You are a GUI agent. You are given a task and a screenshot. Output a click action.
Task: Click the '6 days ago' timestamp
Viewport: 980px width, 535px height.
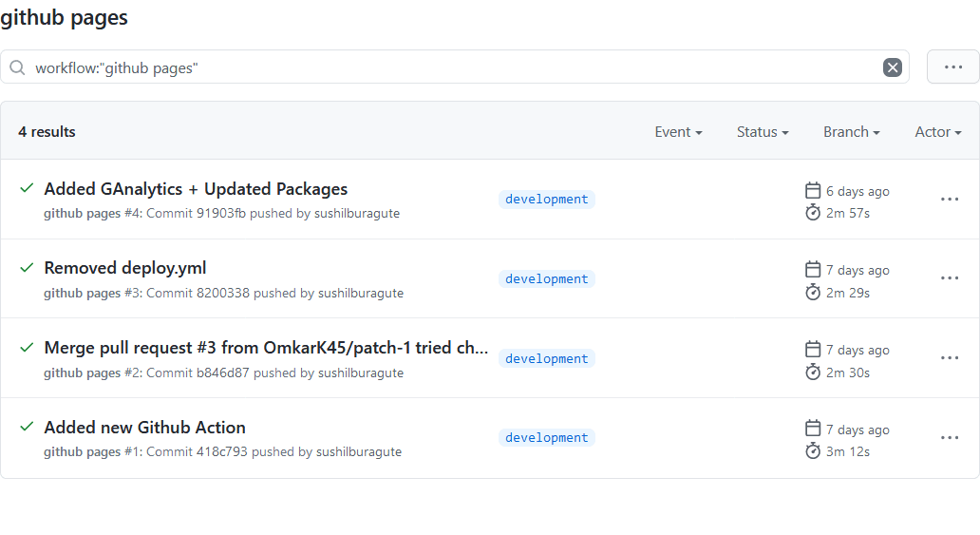[857, 191]
